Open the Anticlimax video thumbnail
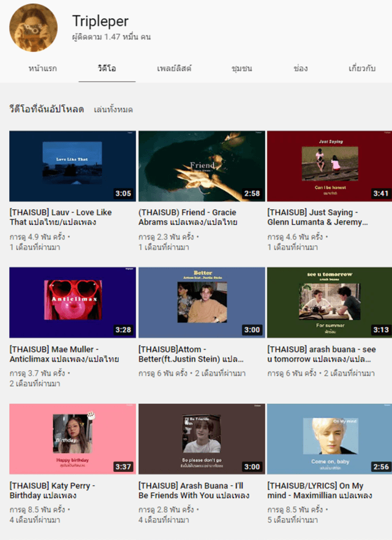This screenshot has height=540, width=392. coord(73,302)
